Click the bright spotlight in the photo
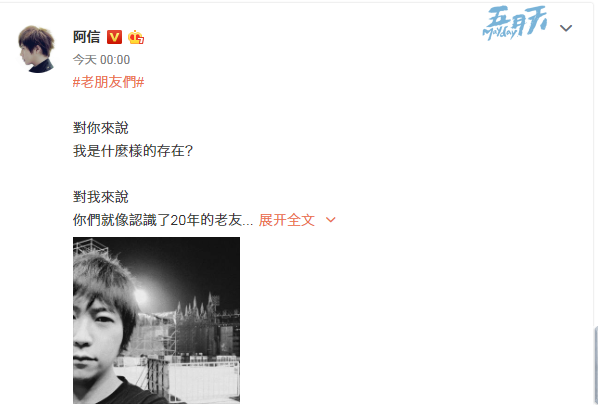 140,294
